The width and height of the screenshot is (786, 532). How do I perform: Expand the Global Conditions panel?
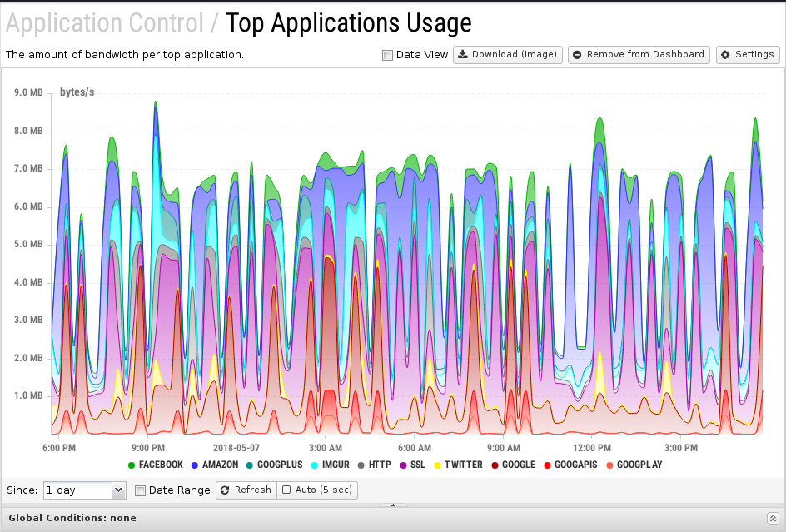point(773,518)
